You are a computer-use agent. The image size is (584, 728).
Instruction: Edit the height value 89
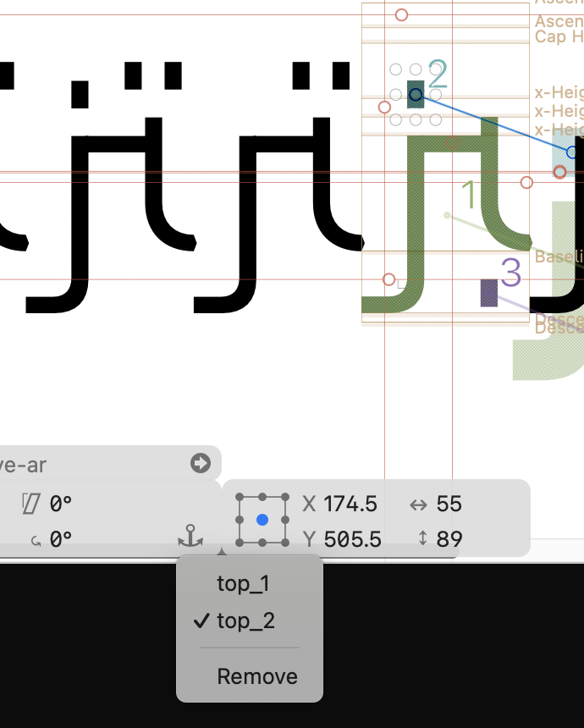pyautogui.click(x=449, y=538)
